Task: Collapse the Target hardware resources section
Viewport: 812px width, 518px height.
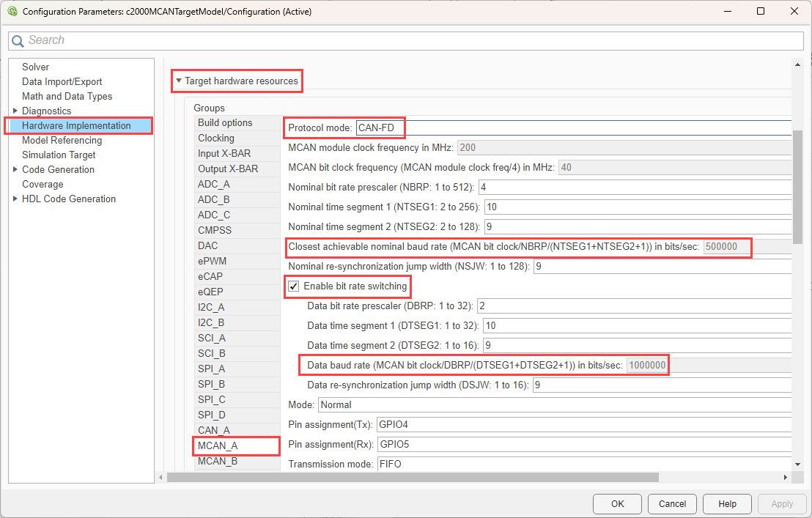Action: click(x=179, y=81)
